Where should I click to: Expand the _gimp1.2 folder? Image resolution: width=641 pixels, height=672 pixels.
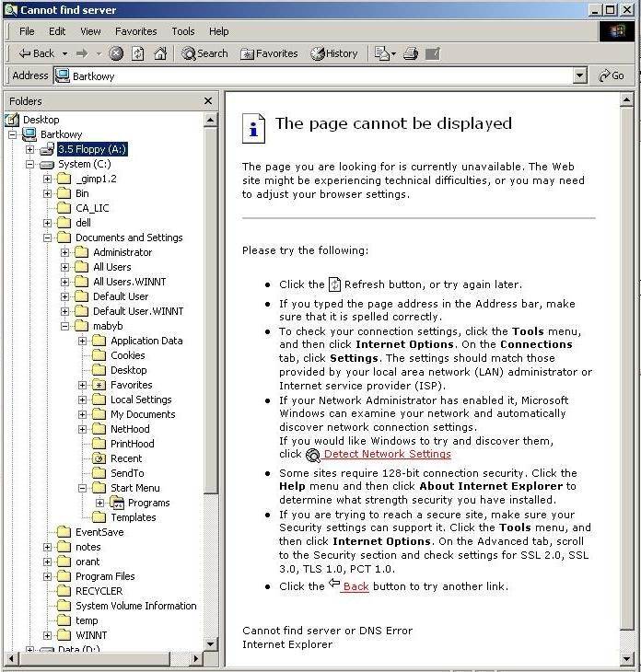tap(47, 179)
